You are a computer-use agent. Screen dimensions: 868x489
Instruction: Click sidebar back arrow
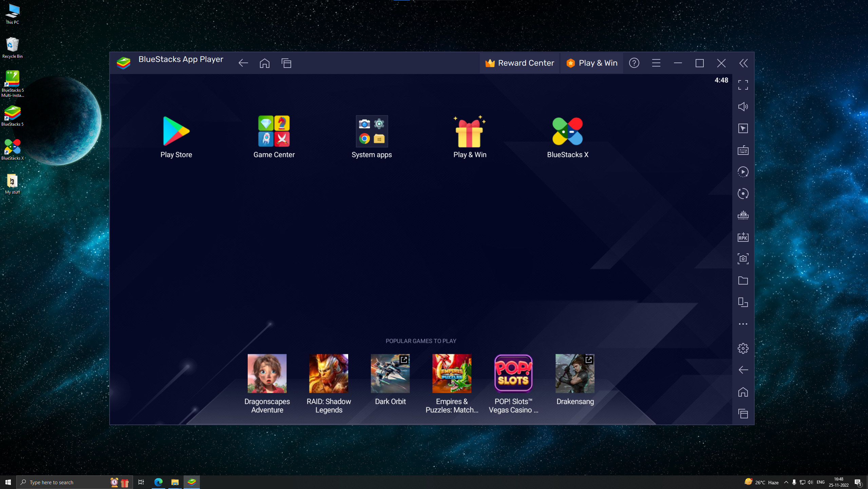pyautogui.click(x=743, y=370)
